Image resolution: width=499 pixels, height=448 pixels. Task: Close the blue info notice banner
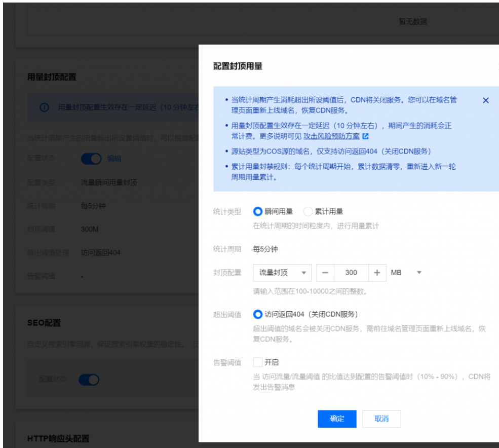click(485, 101)
